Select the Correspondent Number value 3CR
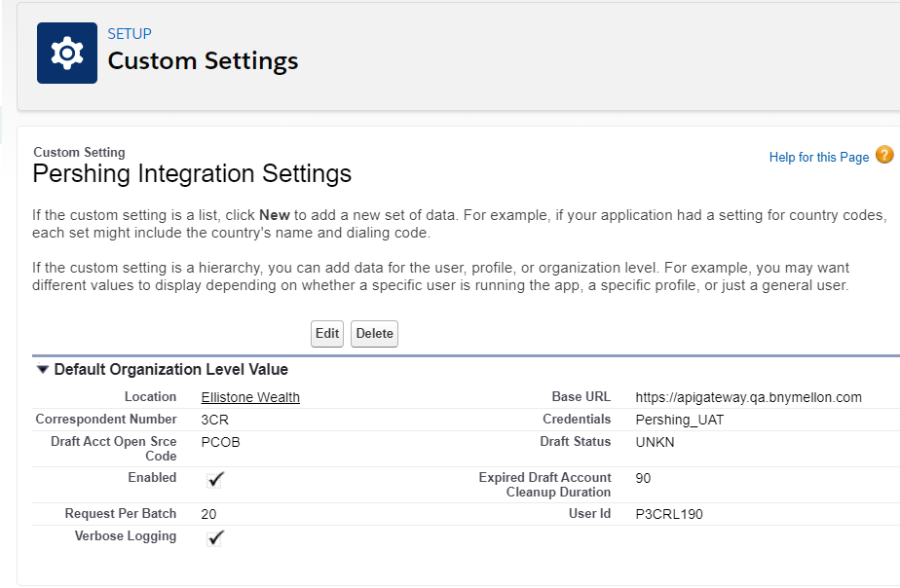This screenshot has width=900, height=588. click(214, 420)
